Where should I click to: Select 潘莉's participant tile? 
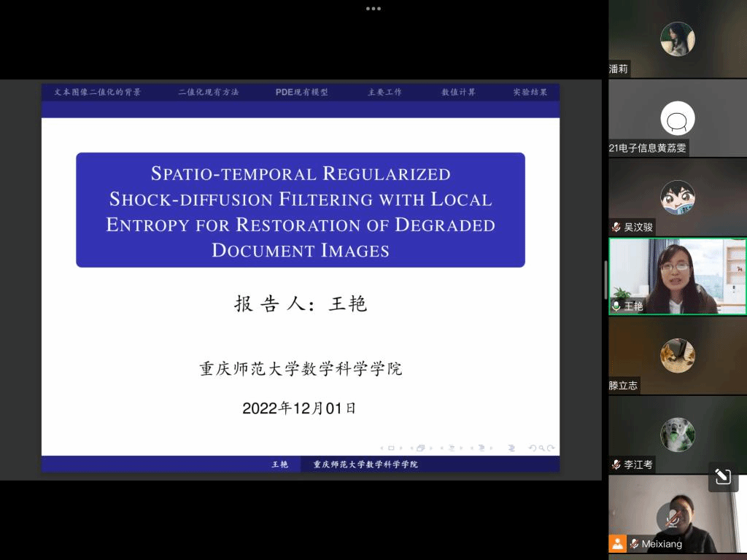[x=677, y=39]
